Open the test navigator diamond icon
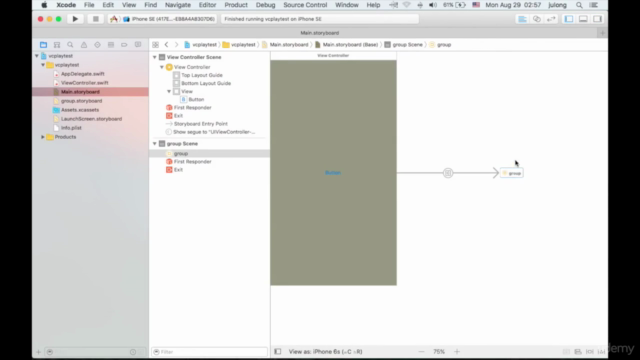The image size is (640, 360). (97, 44)
